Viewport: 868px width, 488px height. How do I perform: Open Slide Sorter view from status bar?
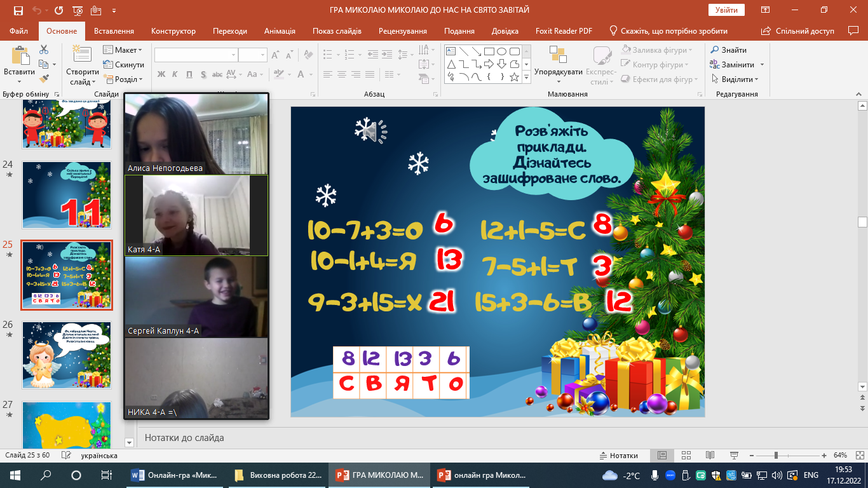click(686, 456)
